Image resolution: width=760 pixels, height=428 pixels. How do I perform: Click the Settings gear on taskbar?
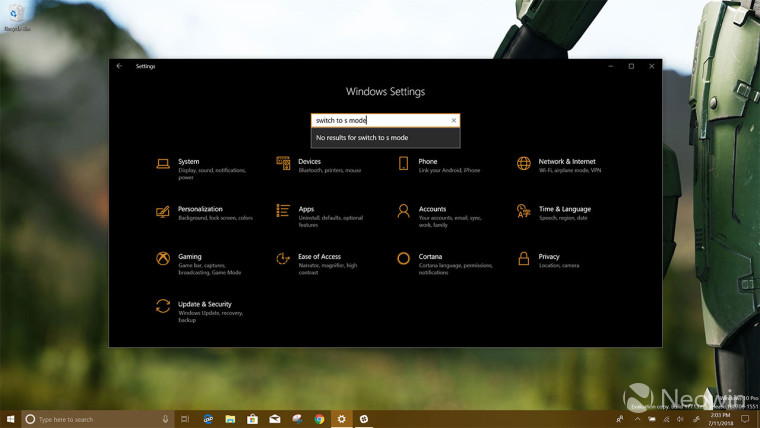342,419
